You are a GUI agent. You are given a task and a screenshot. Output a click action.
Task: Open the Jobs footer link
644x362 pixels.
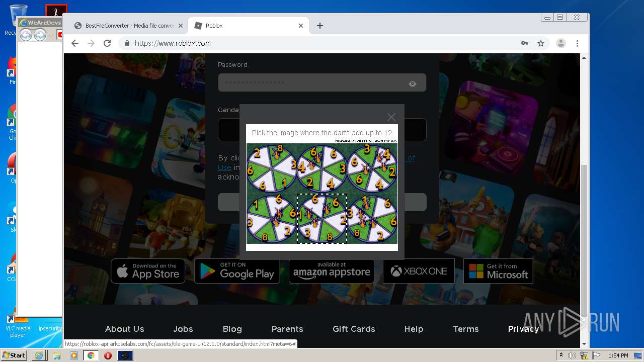183,329
